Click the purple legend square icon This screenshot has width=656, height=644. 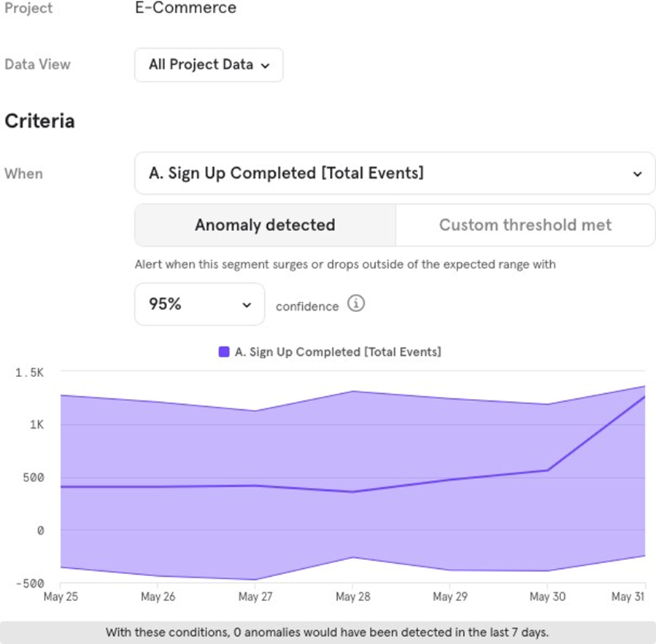[224, 352]
